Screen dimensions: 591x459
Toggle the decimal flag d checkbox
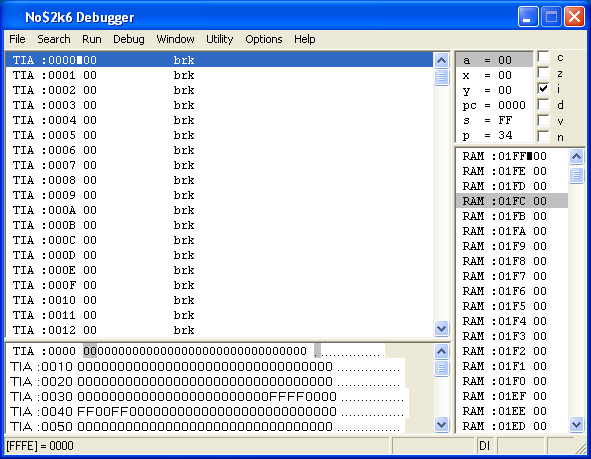pyautogui.click(x=543, y=104)
